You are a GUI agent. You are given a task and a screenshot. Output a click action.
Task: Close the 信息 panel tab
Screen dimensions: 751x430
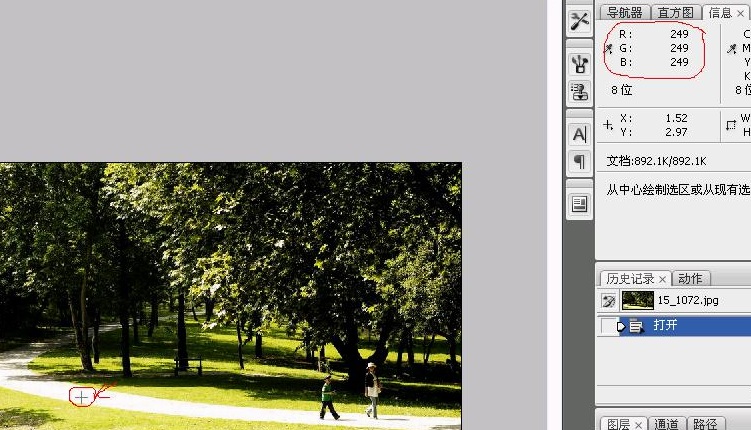[741, 13]
